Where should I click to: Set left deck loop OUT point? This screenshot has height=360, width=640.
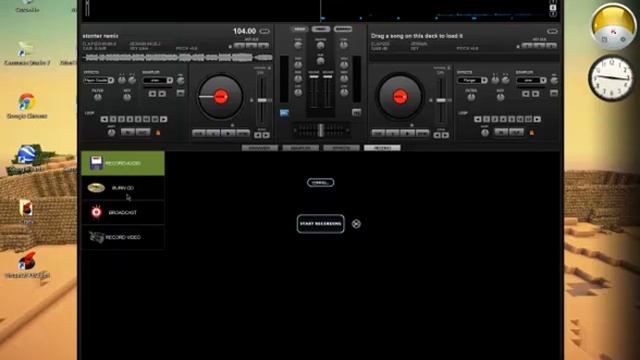click(143, 132)
